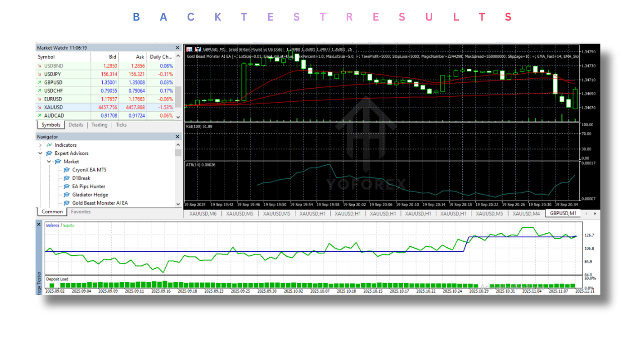The width and height of the screenshot is (644, 362).
Task: Click the green up-arrow beside GBPUSD
Action: coord(40,82)
